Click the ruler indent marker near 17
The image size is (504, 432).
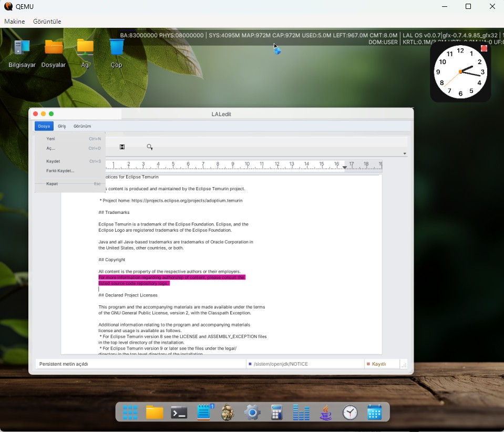[345, 168]
